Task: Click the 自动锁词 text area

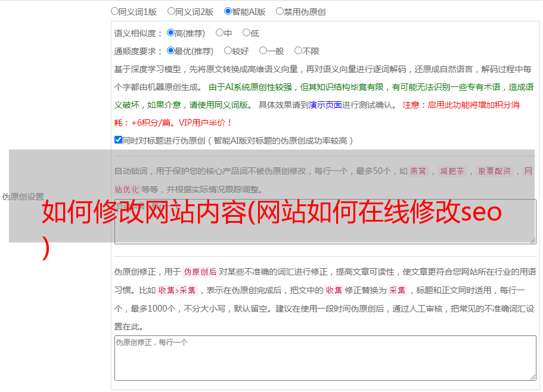Action: tap(325, 222)
